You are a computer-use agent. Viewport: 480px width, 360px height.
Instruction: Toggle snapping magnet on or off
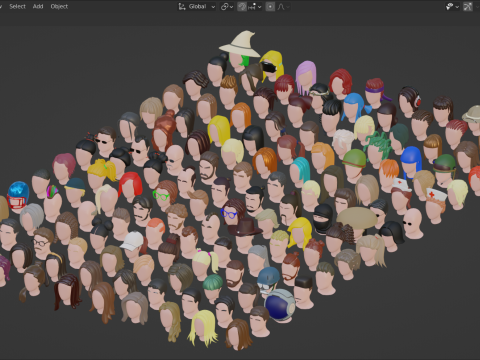[242, 6]
